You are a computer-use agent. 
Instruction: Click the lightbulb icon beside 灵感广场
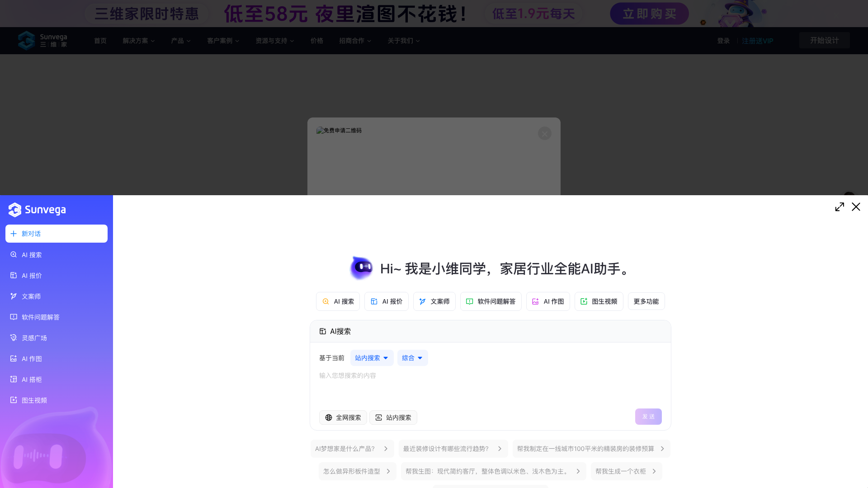click(x=14, y=338)
